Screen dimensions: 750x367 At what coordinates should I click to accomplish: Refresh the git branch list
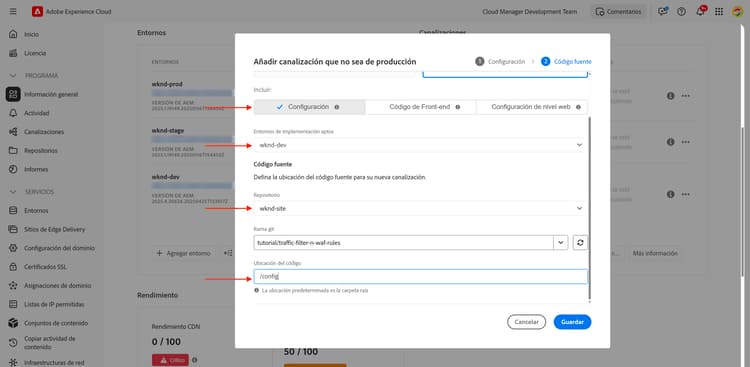[580, 243]
